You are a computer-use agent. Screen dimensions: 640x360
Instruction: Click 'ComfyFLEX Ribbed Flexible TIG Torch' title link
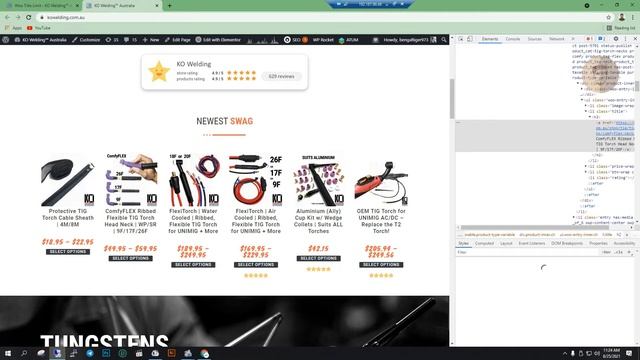point(131,221)
